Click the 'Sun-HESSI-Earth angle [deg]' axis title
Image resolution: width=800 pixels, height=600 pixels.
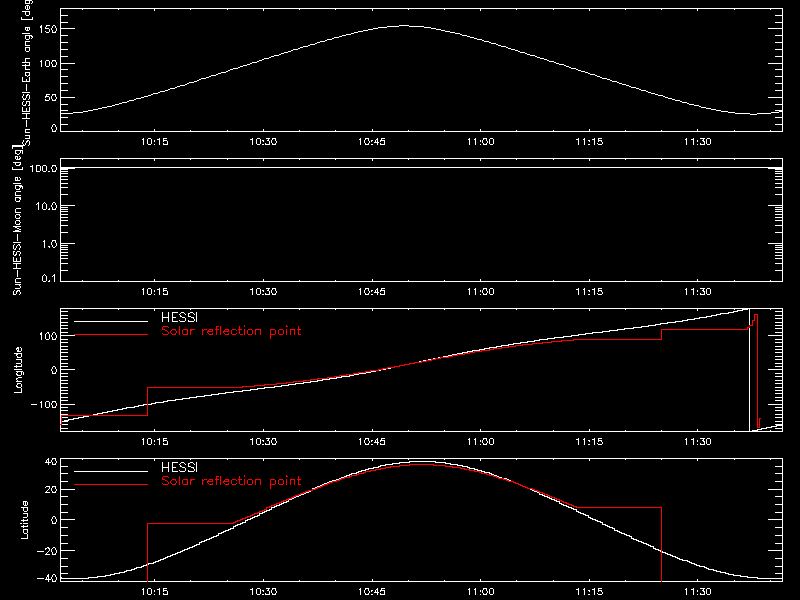point(27,71)
